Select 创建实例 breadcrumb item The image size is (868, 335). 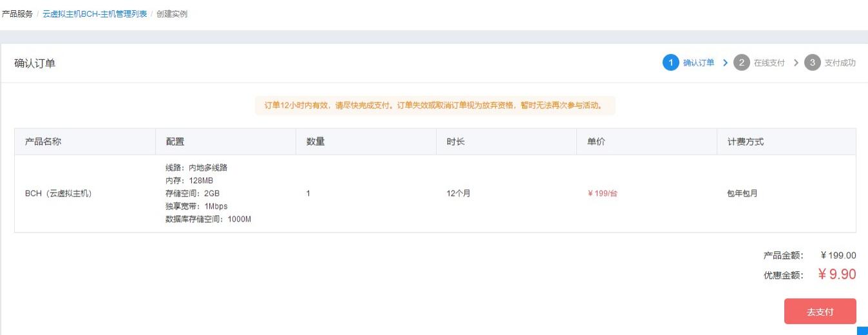[172, 14]
